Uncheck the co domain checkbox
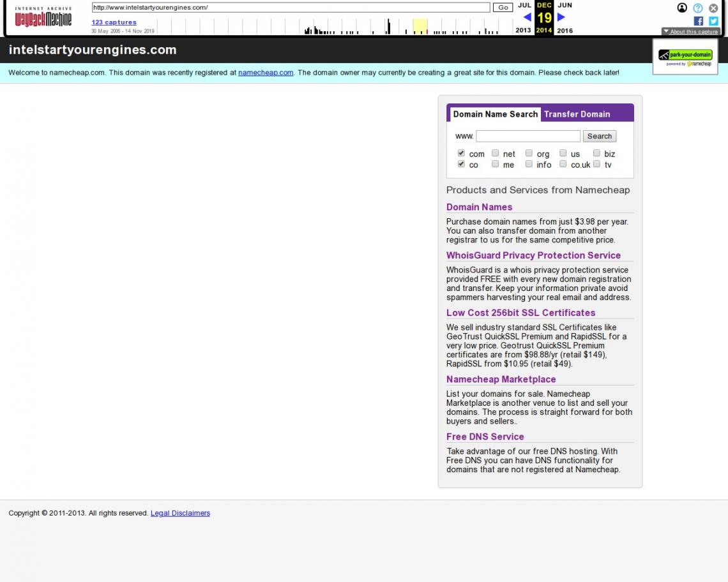 tap(461, 164)
